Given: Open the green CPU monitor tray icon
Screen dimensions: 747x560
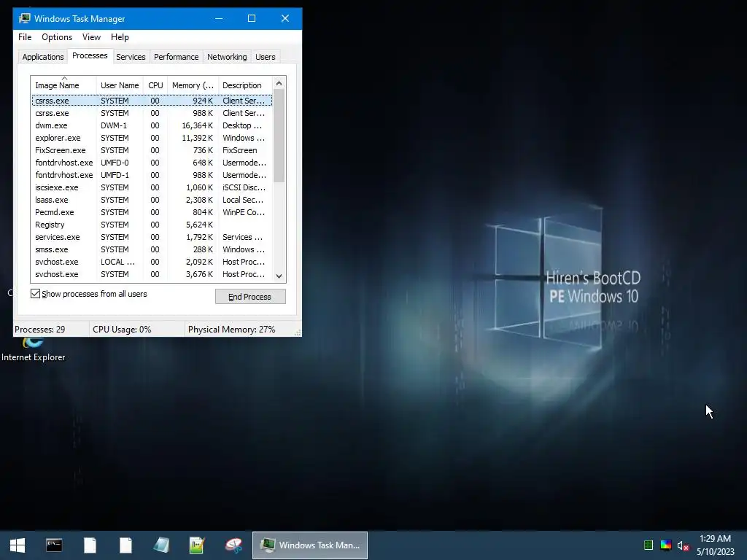Looking at the screenshot, I should click(649, 545).
